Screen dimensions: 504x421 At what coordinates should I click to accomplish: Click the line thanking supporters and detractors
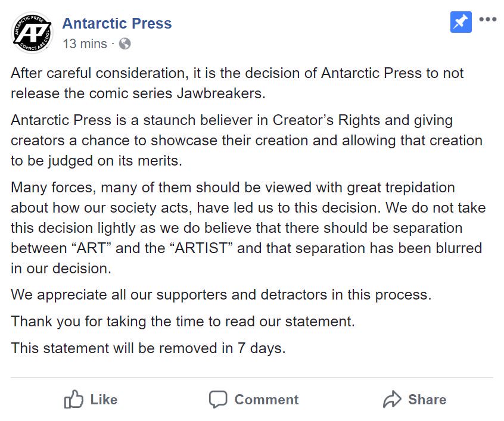tap(221, 295)
